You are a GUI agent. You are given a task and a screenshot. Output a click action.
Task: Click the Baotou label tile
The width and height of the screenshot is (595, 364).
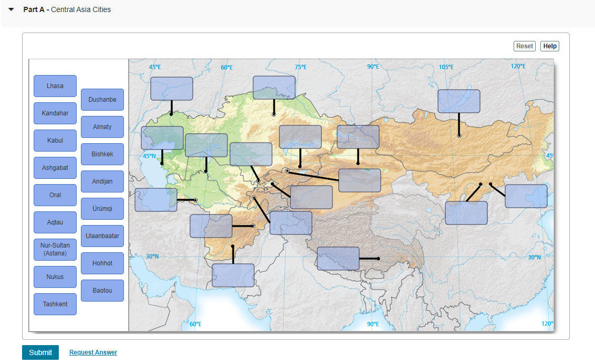point(102,291)
